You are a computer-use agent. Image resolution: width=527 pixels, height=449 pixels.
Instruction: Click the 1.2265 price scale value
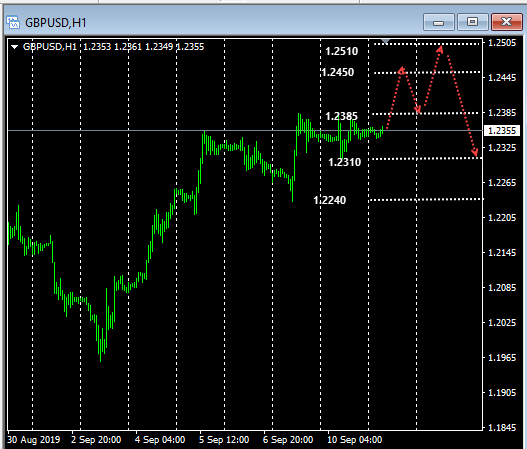coord(502,183)
